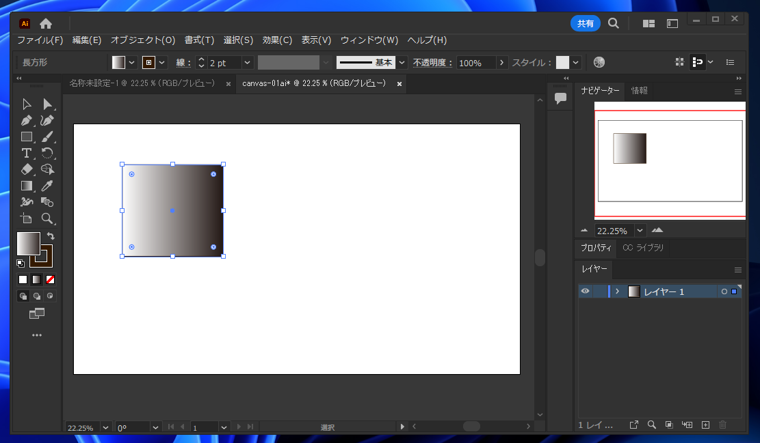Open オブジェクト(O) menu
This screenshot has height=443, width=760.
[x=143, y=40]
